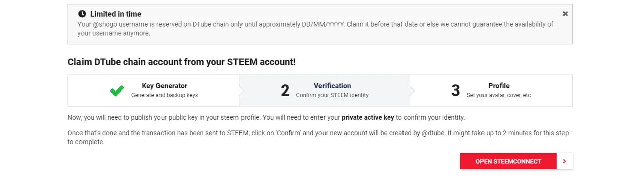Open SteemConnect with the red button

508,161
